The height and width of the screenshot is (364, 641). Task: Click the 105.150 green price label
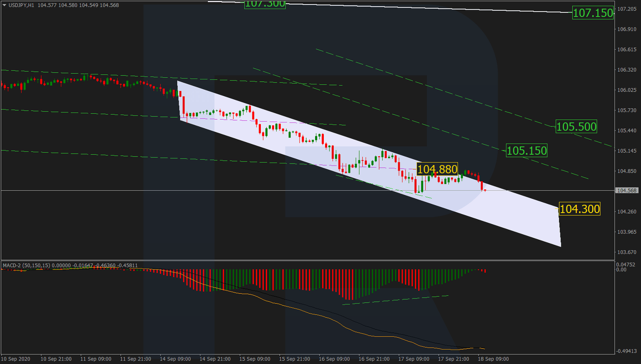527,151
